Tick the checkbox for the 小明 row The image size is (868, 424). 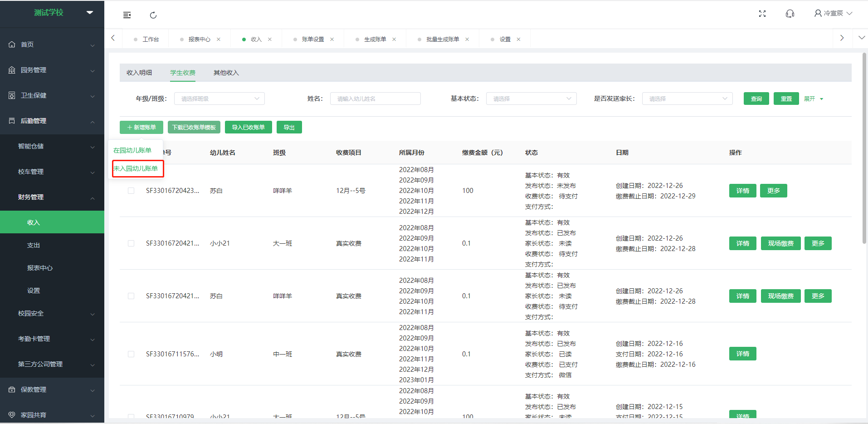pyautogui.click(x=131, y=354)
